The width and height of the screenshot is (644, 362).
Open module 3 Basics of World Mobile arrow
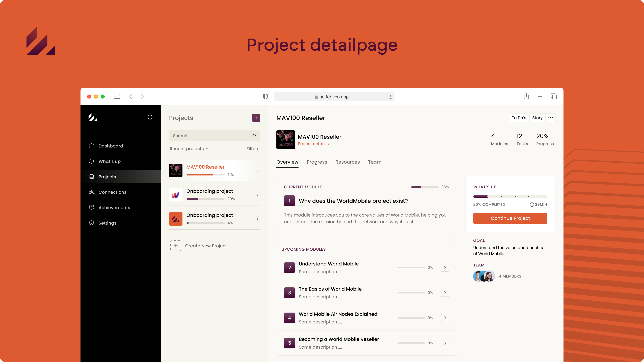(445, 293)
